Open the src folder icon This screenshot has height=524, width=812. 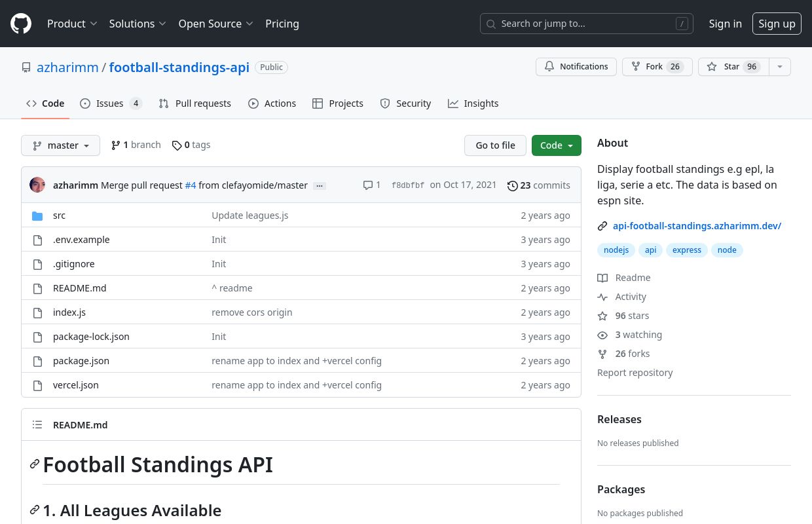point(37,215)
